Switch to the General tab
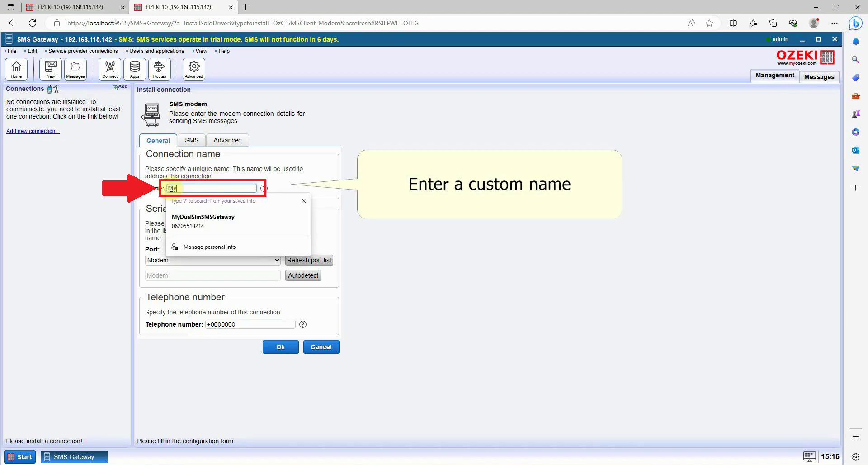This screenshot has width=868, height=465. tap(158, 141)
